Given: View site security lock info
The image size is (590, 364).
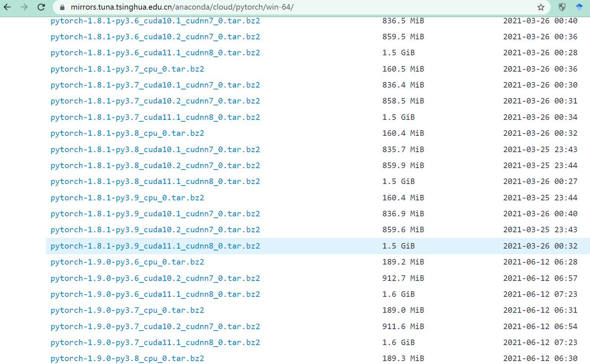Looking at the screenshot, I should 62,7.
